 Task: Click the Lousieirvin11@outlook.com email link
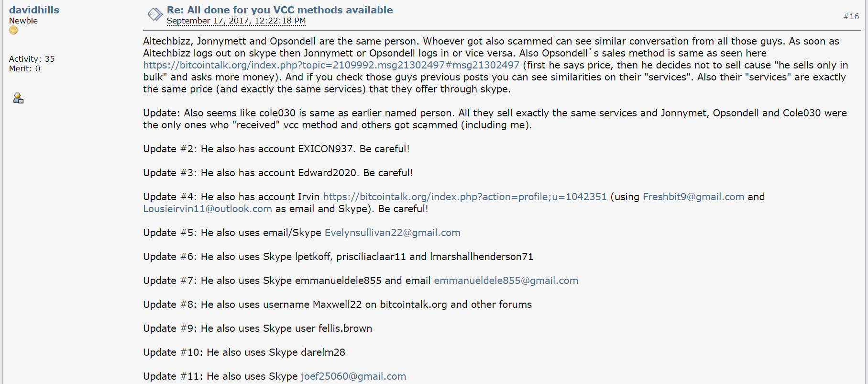pos(208,209)
